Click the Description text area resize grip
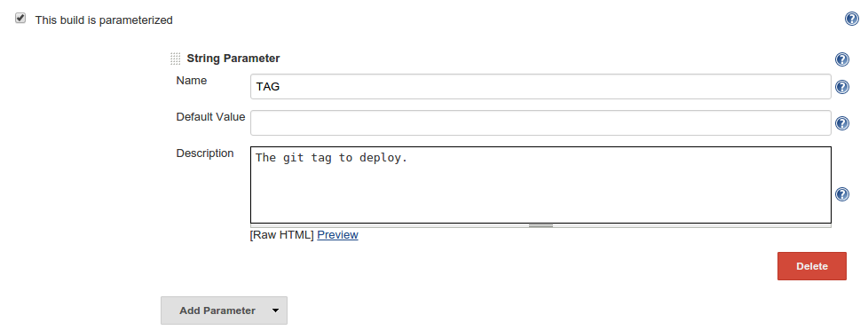Image resolution: width=868 pixels, height=330 pixels. [541, 225]
